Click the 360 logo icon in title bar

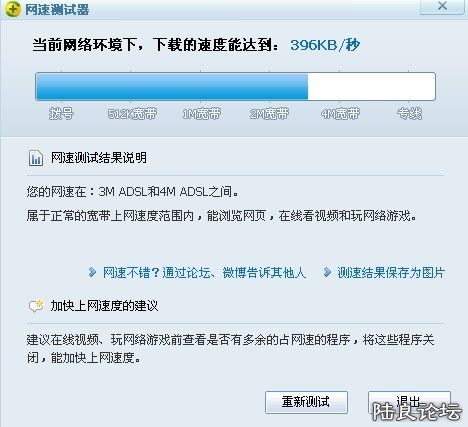pos(12,8)
